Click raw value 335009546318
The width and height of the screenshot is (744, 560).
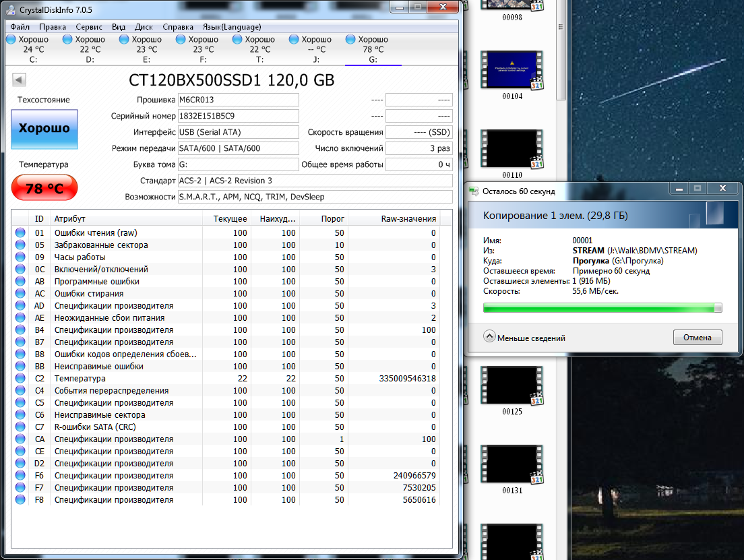pyautogui.click(x=407, y=379)
